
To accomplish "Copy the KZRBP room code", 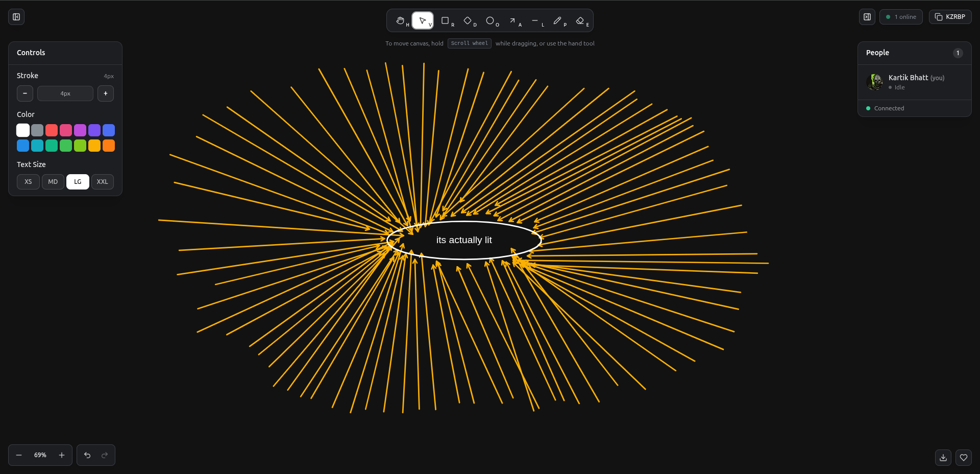I will click(950, 17).
